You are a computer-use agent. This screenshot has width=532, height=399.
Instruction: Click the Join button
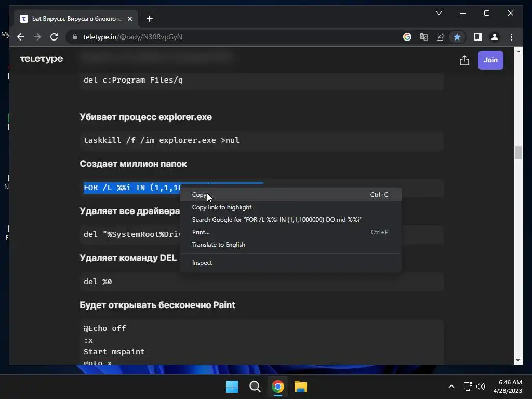click(490, 60)
